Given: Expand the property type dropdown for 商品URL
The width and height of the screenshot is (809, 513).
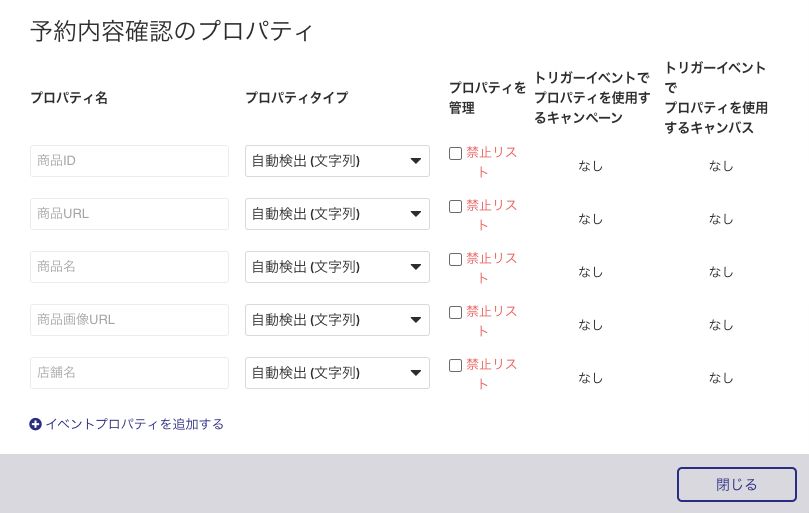Looking at the screenshot, I should 337,214.
